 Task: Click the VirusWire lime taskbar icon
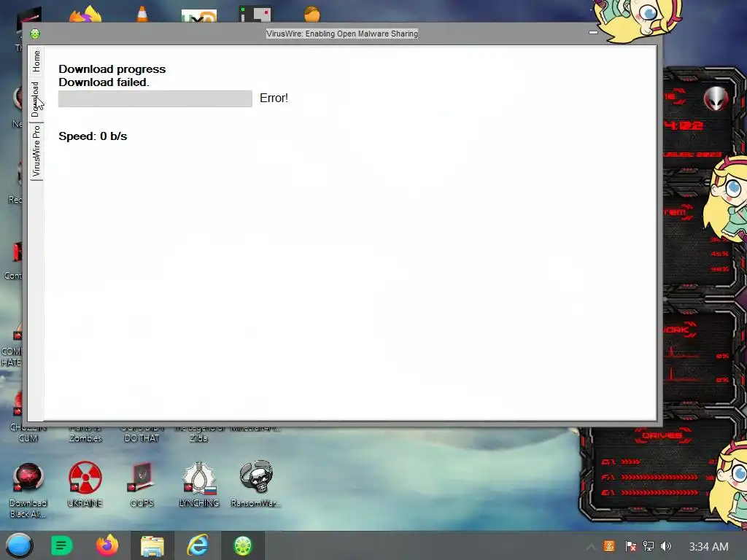pos(242,545)
